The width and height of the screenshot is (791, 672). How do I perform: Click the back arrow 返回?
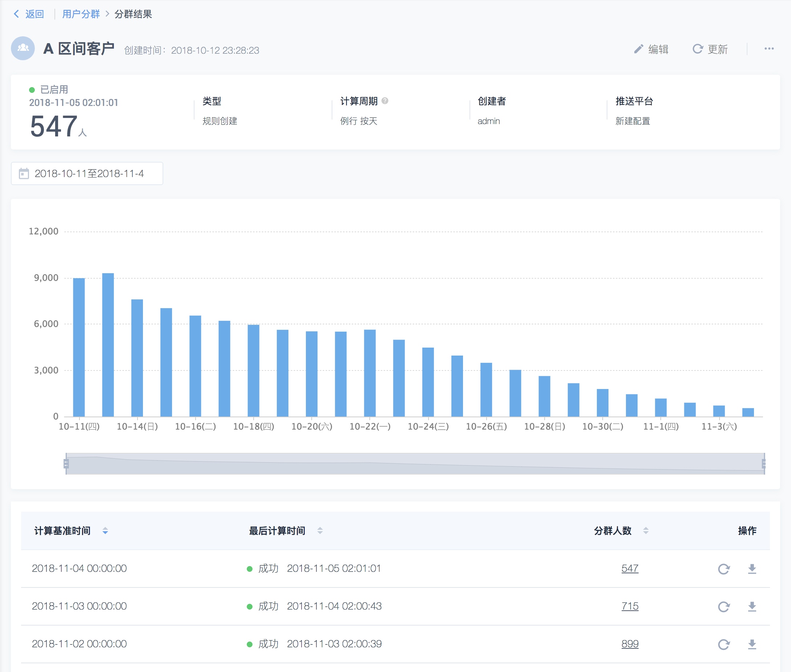click(29, 14)
